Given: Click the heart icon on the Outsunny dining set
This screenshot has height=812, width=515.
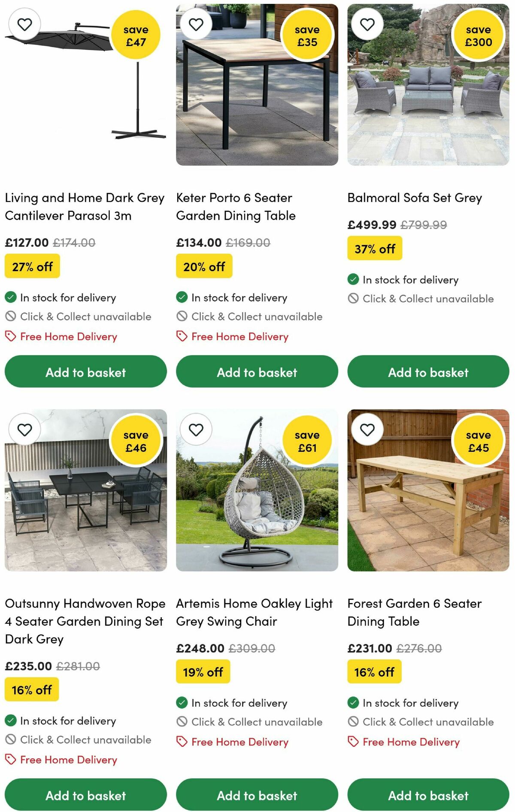Looking at the screenshot, I should pos(25,429).
